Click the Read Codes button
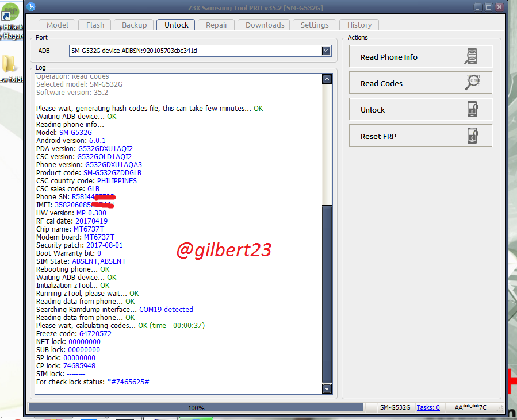This screenshot has width=517, height=420. pyautogui.click(x=420, y=83)
